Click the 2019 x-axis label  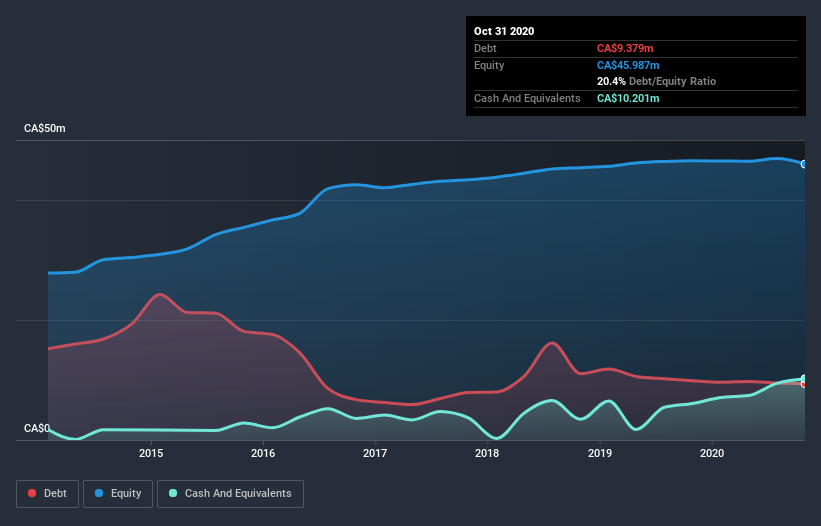(600, 453)
